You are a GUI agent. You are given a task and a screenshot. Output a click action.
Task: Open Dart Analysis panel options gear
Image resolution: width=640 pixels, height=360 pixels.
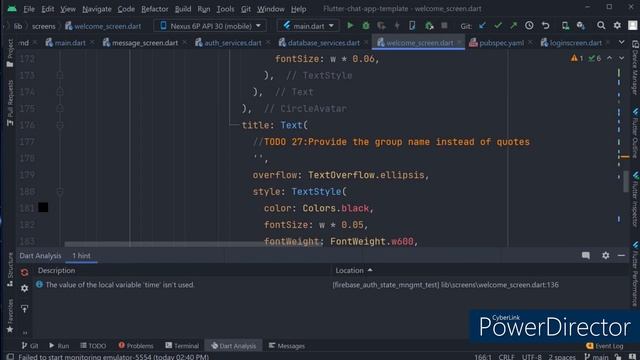click(605, 256)
